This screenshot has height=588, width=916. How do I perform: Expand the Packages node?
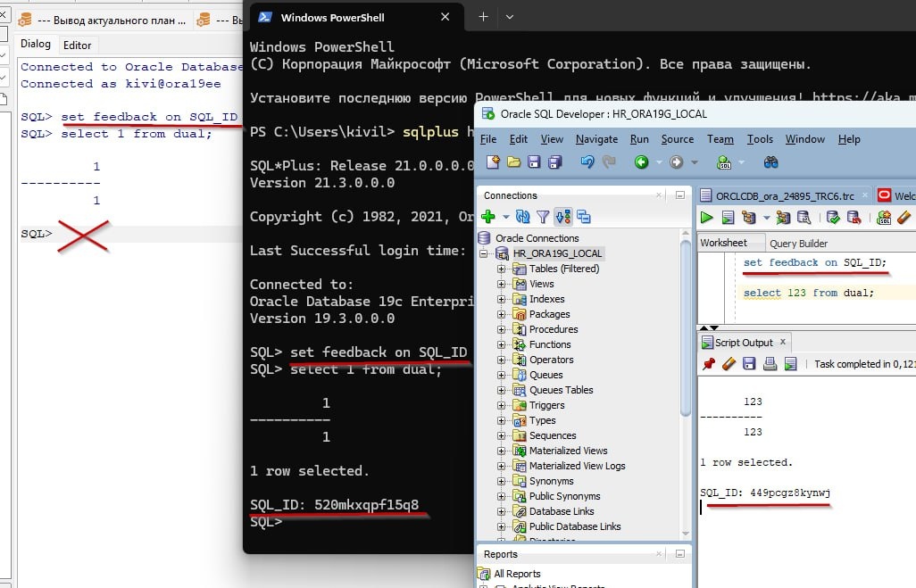tap(501, 314)
